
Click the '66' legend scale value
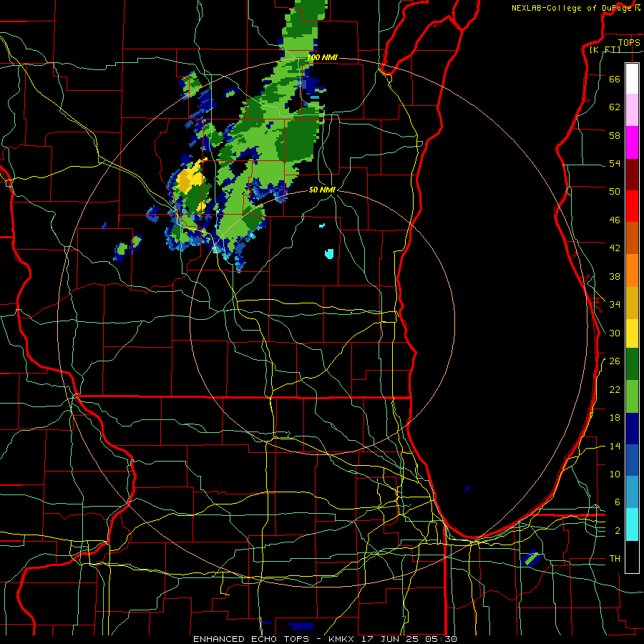[x=615, y=79]
